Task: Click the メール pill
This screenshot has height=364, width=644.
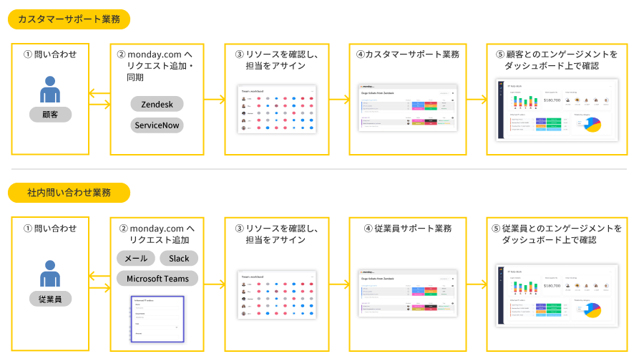Action: [x=135, y=258]
